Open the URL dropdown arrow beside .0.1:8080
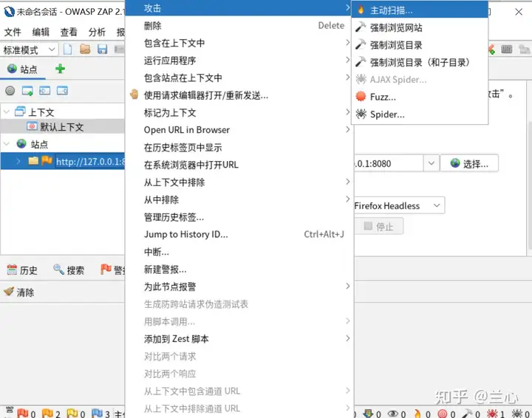 432,163
